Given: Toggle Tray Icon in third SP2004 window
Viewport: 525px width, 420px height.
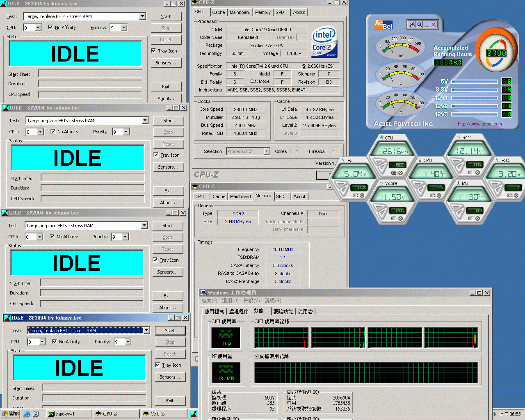Looking at the screenshot, I should [155, 260].
